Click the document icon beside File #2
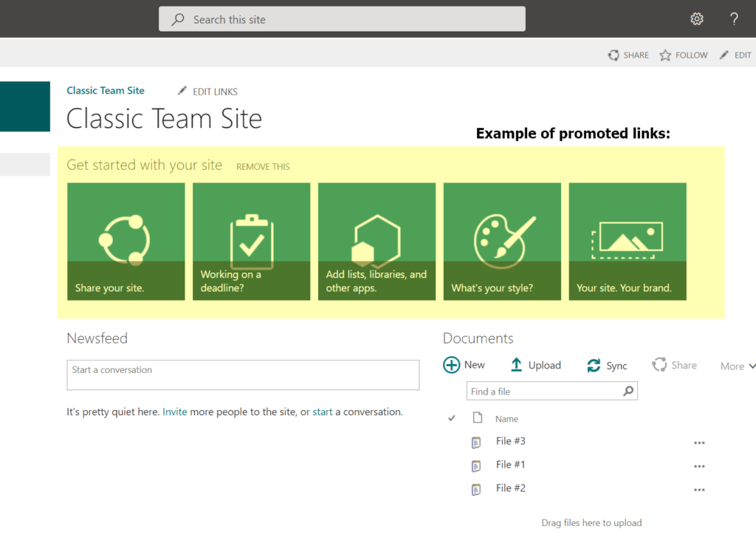Screen dimensions: 756x537 tap(476, 489)
